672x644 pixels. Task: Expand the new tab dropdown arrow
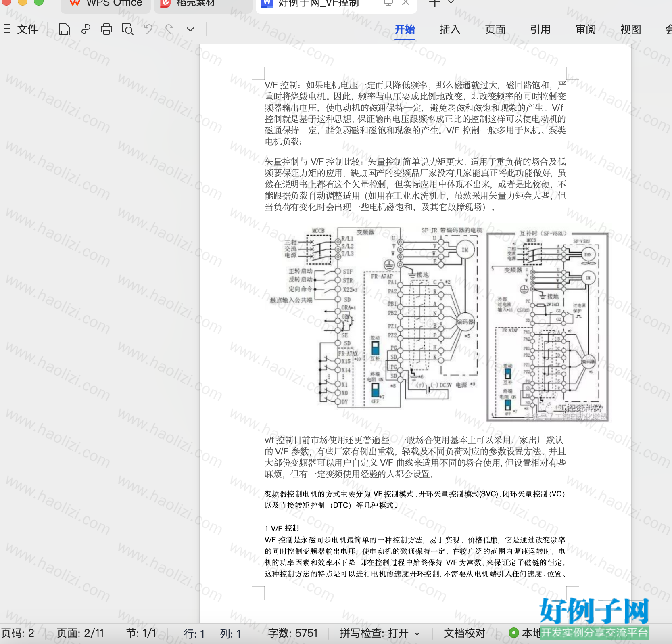point(451,2)
